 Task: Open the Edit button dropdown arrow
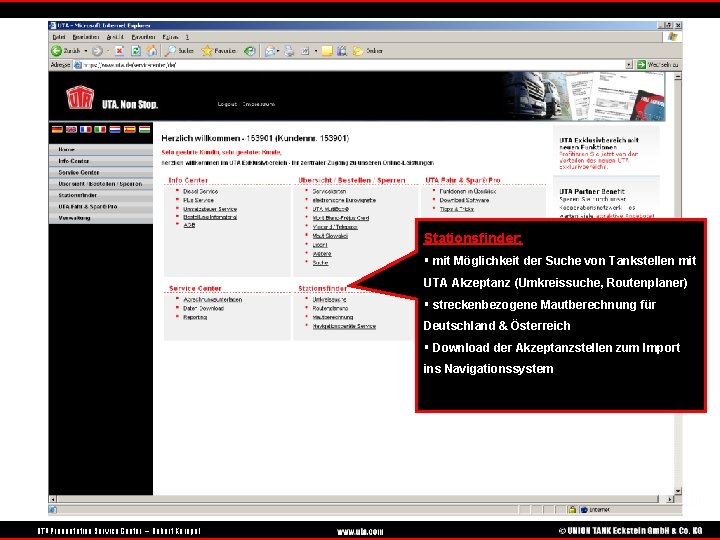pos(315,51)
